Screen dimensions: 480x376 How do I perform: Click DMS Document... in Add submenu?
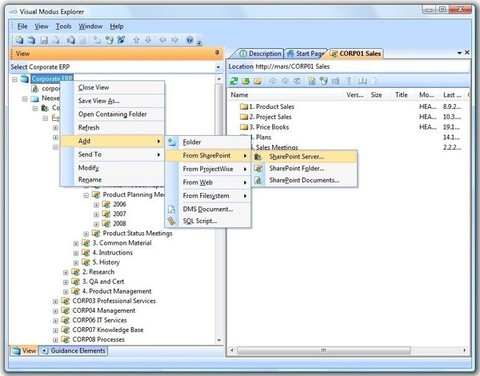pos(208,209)
